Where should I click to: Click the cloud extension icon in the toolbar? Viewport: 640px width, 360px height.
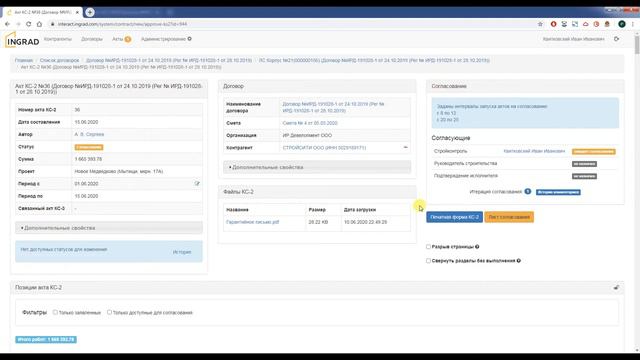[586, 24]
